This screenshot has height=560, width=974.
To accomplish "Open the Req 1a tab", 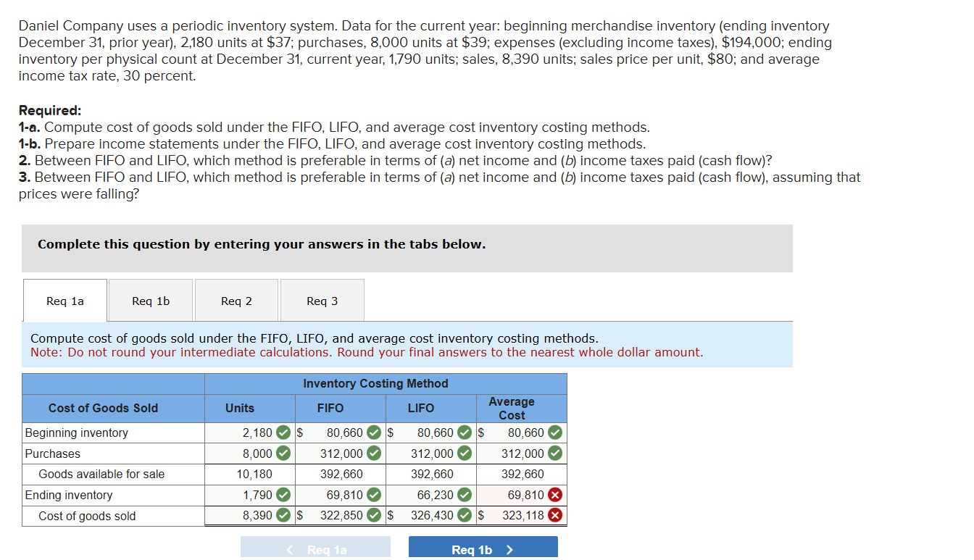I will pos(65,301).
